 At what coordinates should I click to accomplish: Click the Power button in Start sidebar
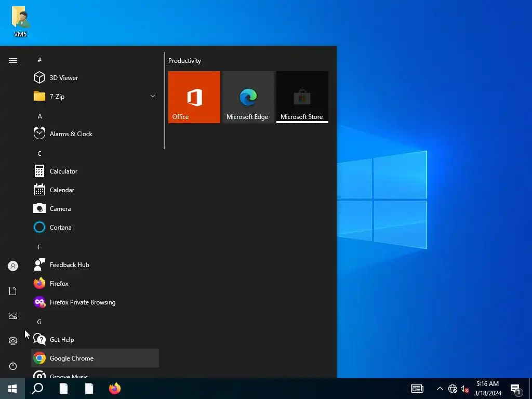point(13,366)
